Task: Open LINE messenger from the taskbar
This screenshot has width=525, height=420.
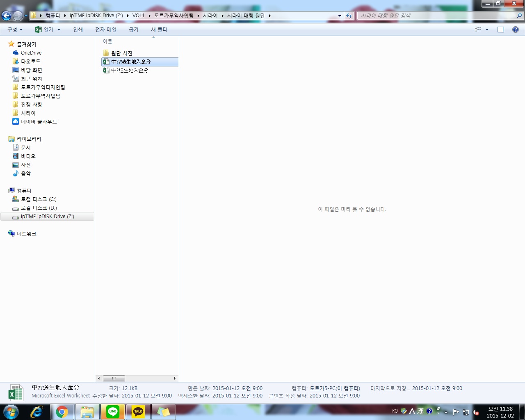Action: click(x=113, y=412)
